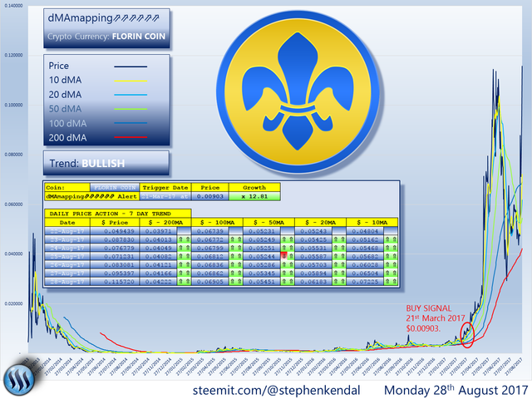Click the green arrows beside 0.06836

[x=236, y=264]
